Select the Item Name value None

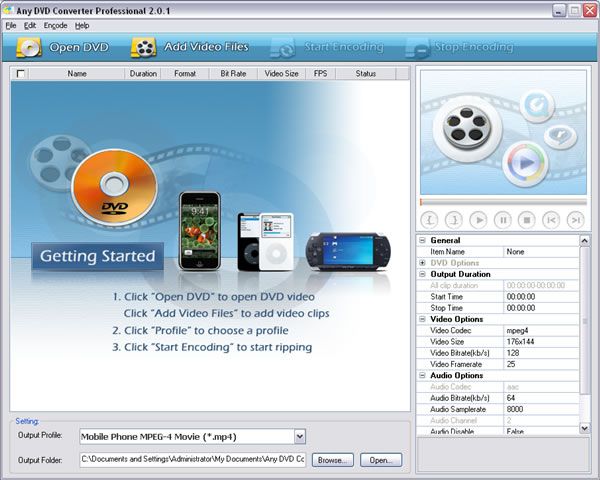pyautogui.click(x=515, y=252)
